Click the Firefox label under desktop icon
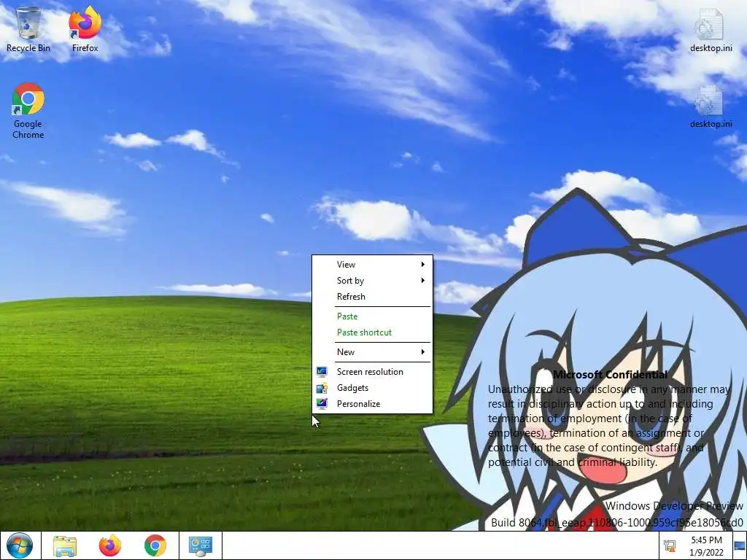This screenshot has height=560, width=747. (x=85, y=48)
